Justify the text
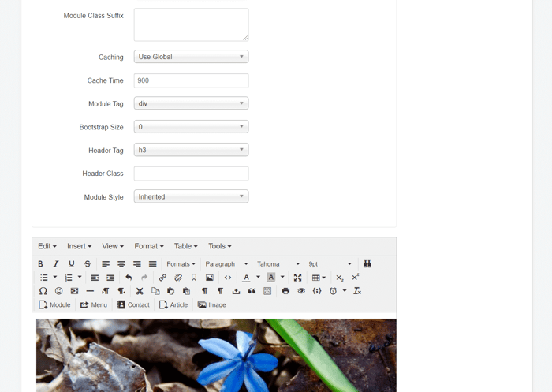552x392 pixels. (x=152, y=263)
